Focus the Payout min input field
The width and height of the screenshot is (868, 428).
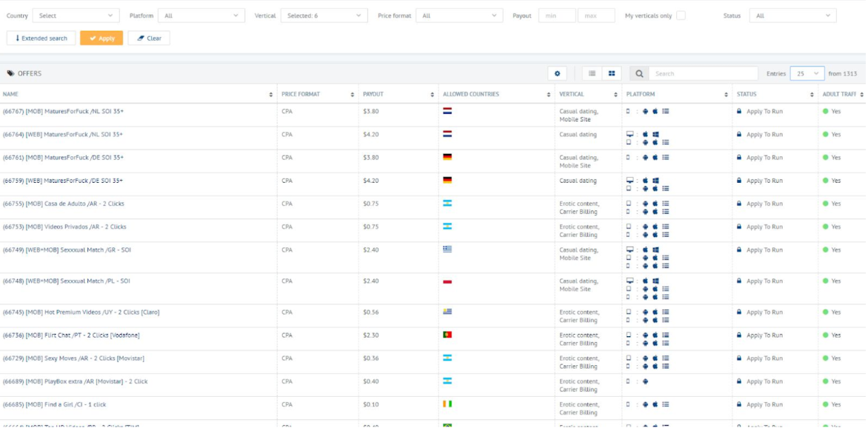pos(557,16)
